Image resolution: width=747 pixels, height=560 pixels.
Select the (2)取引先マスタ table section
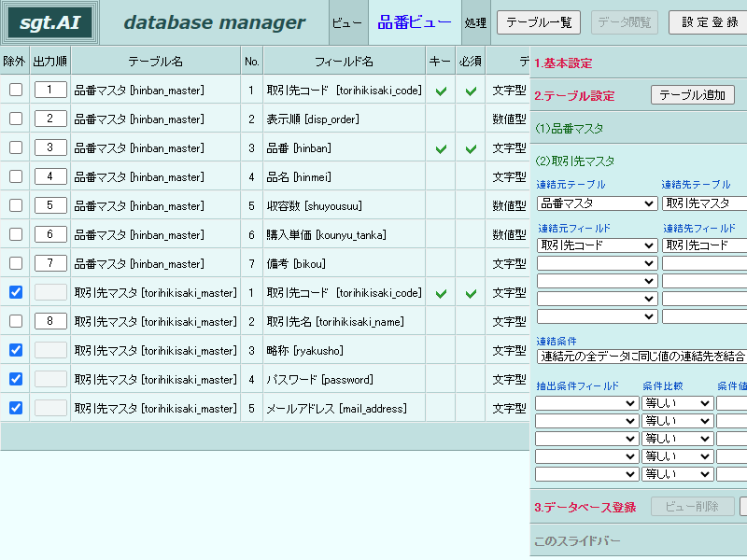(x=574, y=161)
